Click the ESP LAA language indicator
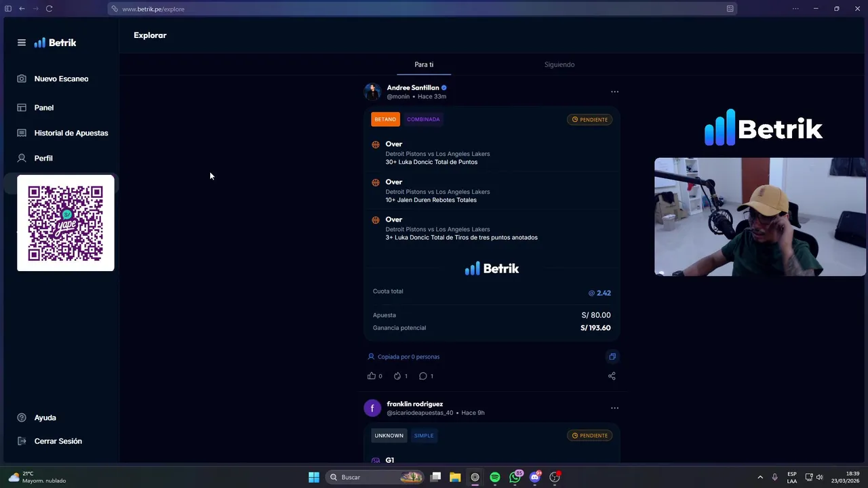This screenshot has width=868, height=488. (792, 477)
